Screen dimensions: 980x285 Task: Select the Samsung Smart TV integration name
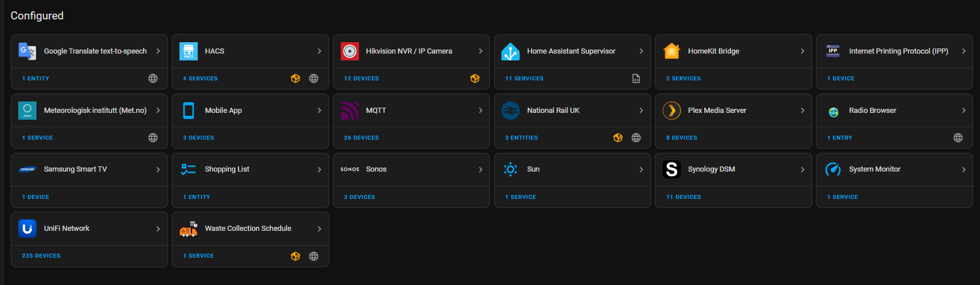(x=75, y=169)
